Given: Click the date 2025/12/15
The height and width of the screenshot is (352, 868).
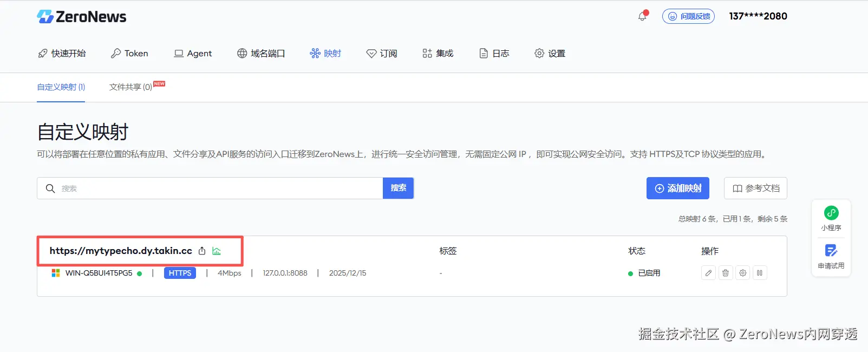Looking at the screenshot, I should pos(348,273).
